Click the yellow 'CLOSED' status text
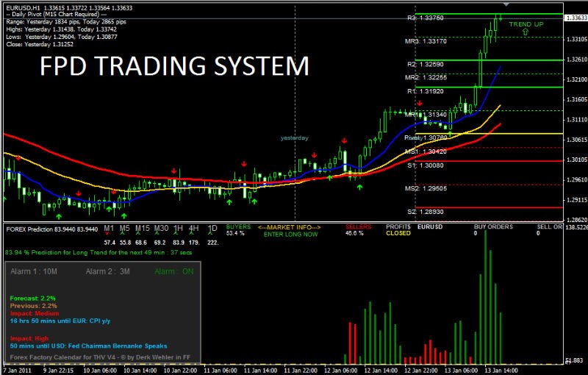Screen dimensions: 588x375 398,233
